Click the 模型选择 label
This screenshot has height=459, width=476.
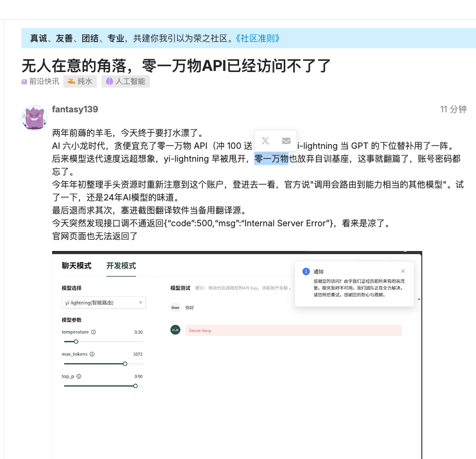click(71, 288)
